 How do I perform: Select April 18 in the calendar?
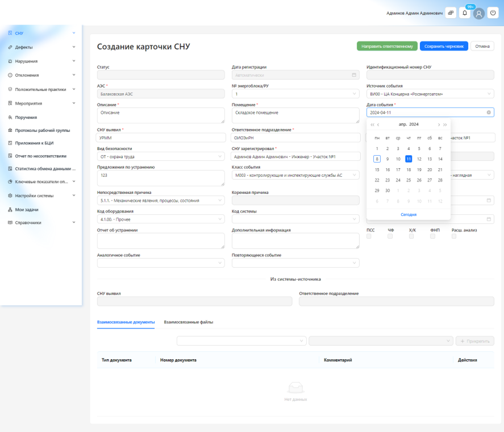point(408,169)
